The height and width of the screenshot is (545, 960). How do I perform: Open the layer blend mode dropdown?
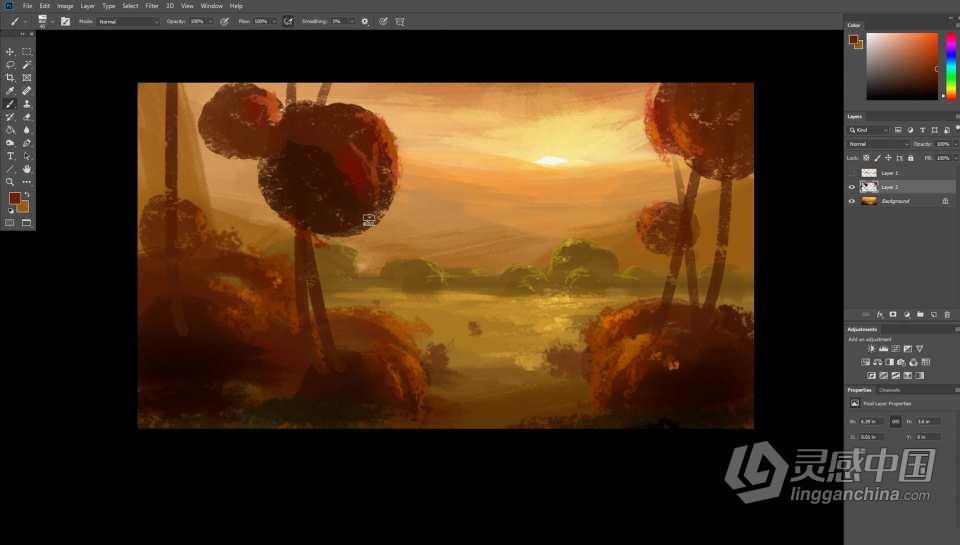pyautogui.click(x=878, y=144)
